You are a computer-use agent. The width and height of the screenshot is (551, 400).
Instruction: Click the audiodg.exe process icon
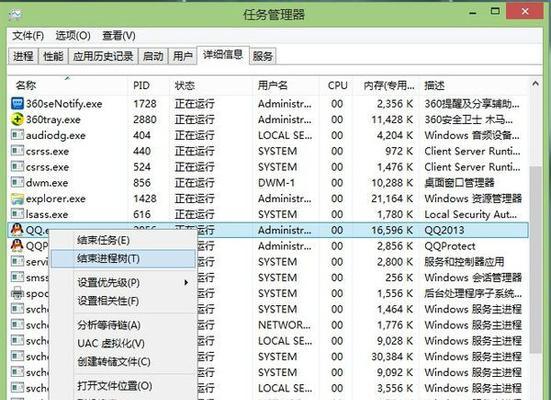pos(17,135)
